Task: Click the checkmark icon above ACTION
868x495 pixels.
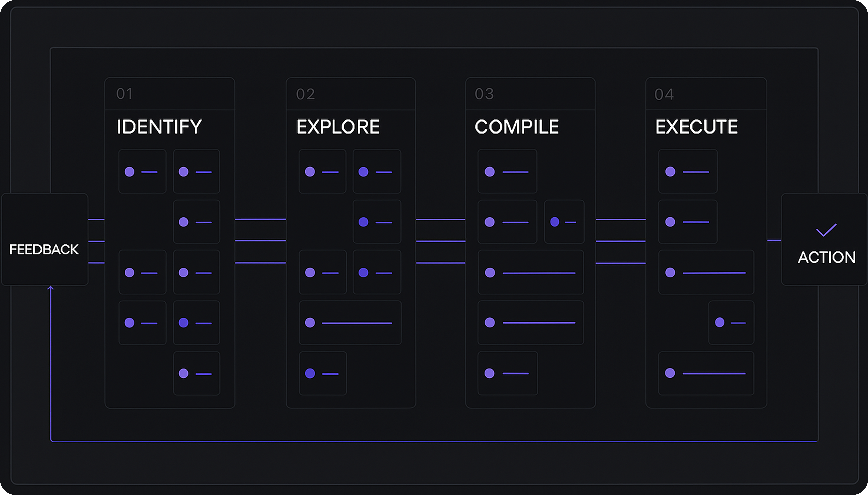Action: 826,230
